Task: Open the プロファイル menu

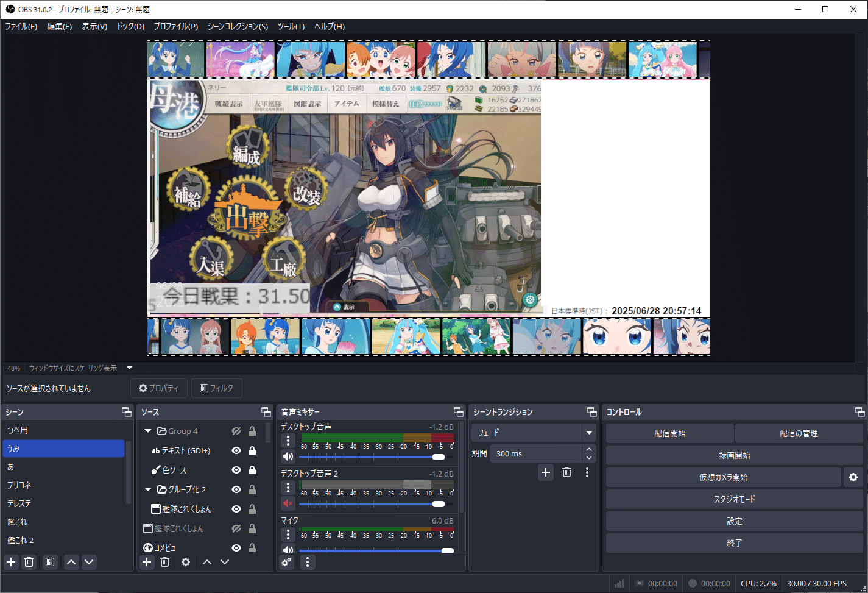Action: [176, 27]
